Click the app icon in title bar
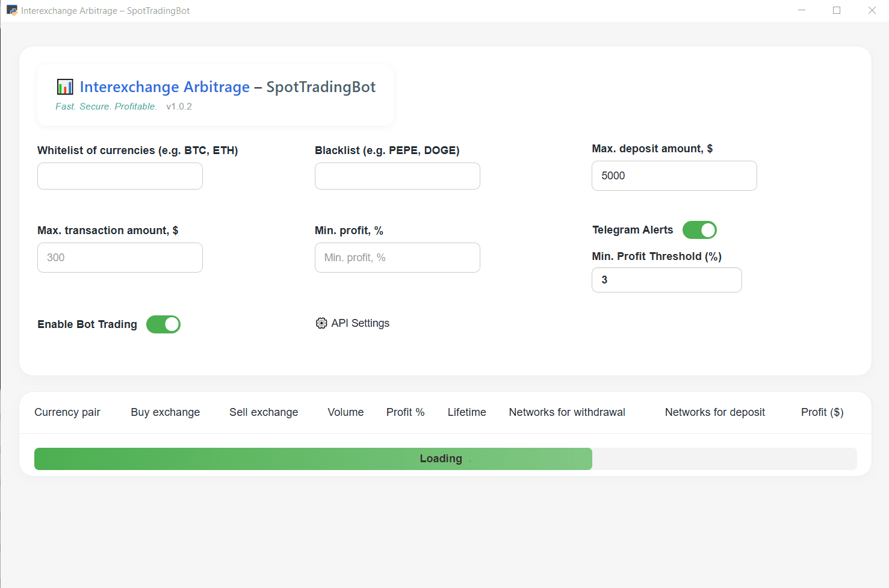Image resolution: width=889 pixels, height=588 pixels. click(x=11, y=10)
